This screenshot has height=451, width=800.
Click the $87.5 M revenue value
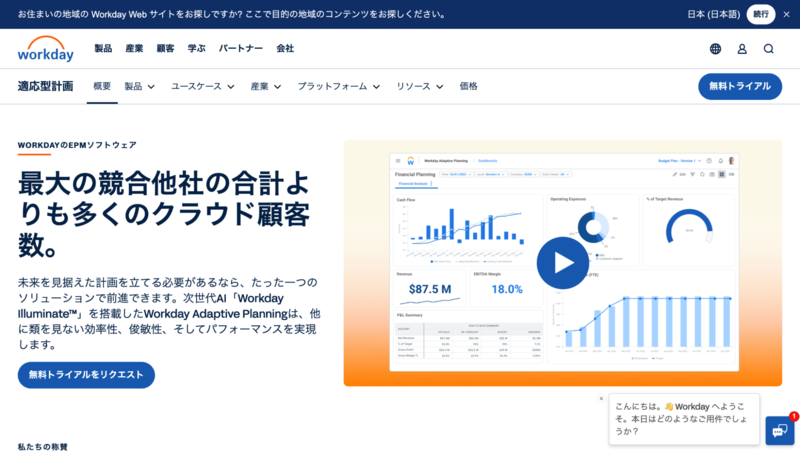click(430, 289)
